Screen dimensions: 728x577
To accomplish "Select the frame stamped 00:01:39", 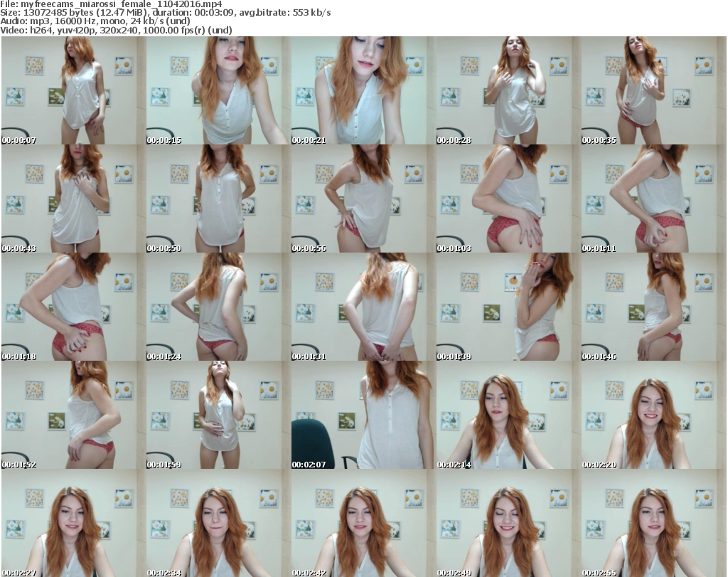I will coord(508,307).
